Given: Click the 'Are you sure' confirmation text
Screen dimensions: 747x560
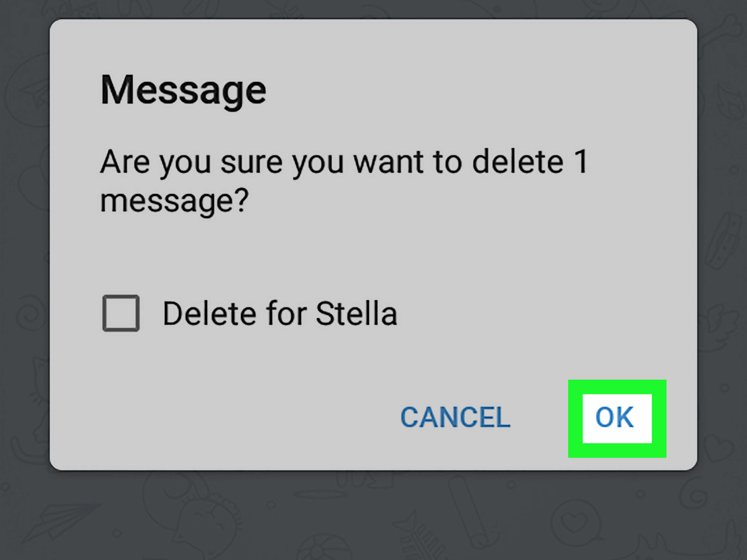Looking at the screenshot, I should (x=344, y=181).
